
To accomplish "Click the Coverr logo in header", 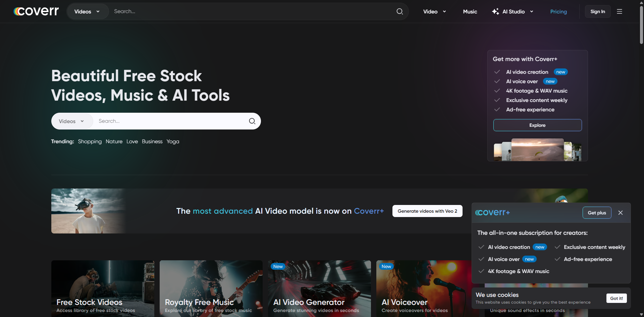I will click(x=36, y=11).
